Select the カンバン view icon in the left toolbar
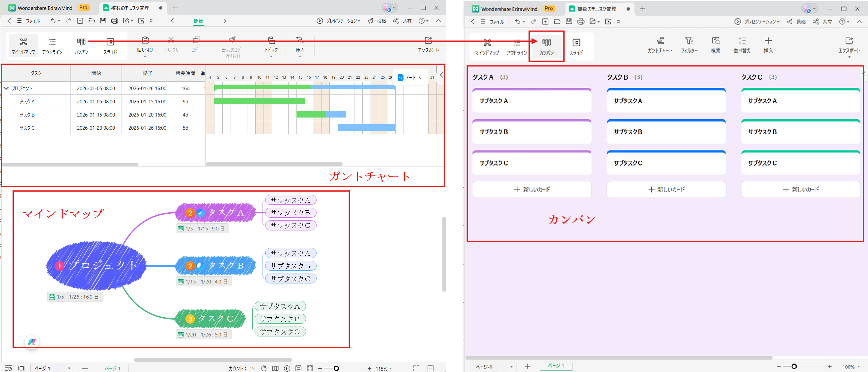 (x=81, y=46)
